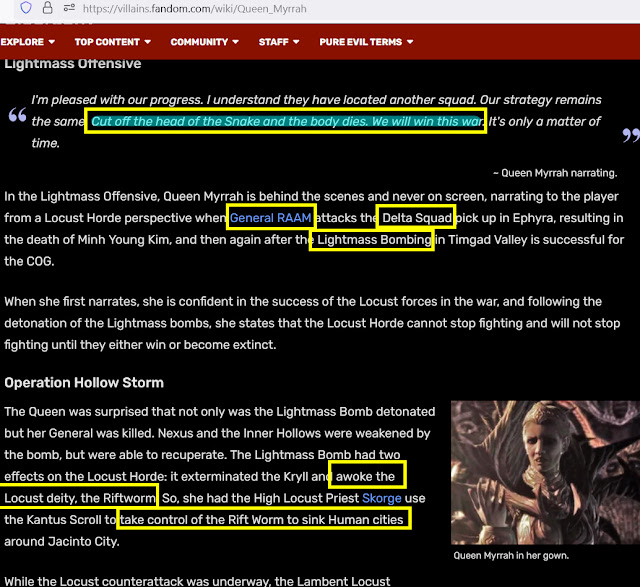Image resolution: width=640 pixels, height=587 pixels.
Task: Click the 'Delta Squad' text
Action: 417,218
